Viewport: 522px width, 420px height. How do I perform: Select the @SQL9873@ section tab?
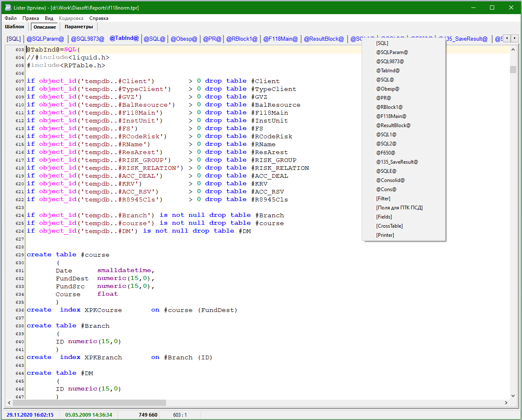87,39
